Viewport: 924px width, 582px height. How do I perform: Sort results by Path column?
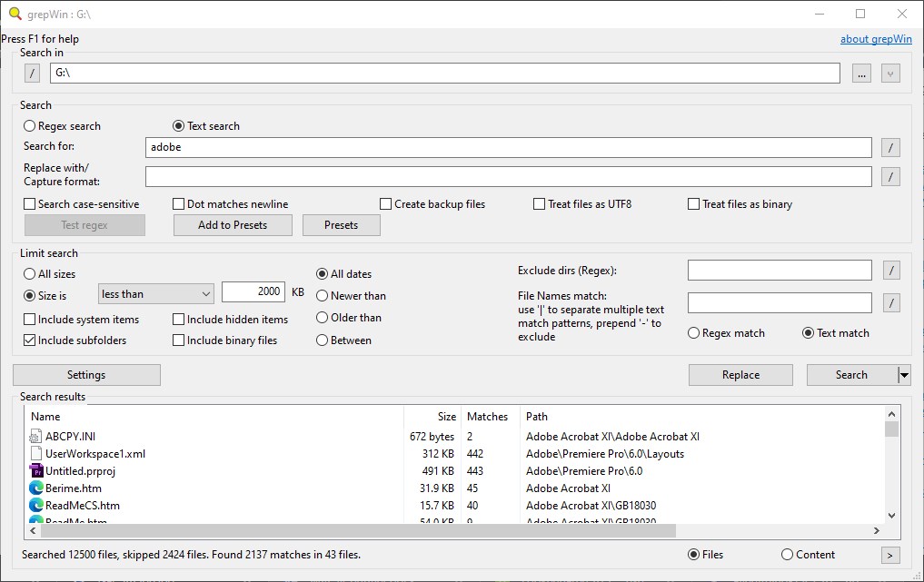pos(702,417)
